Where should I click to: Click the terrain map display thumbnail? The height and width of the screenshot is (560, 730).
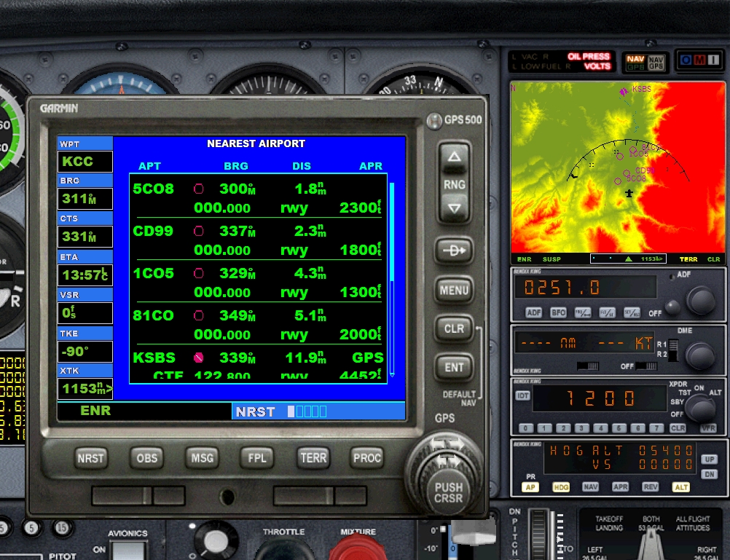coord(618,173)
